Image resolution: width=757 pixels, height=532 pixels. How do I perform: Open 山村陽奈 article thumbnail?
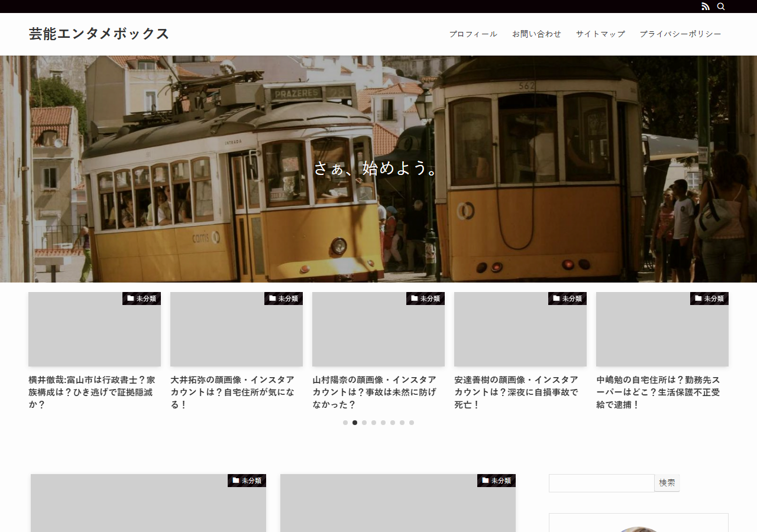378,329
